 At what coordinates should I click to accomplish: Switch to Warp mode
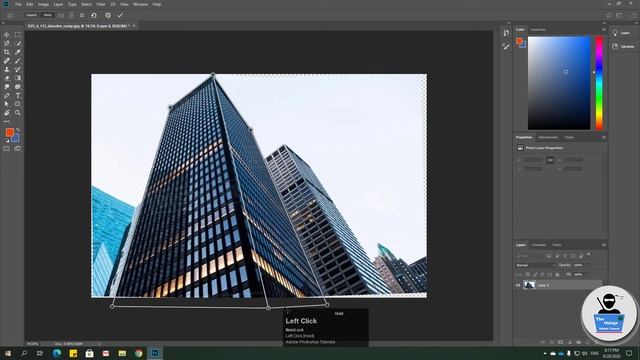[48, 15]
